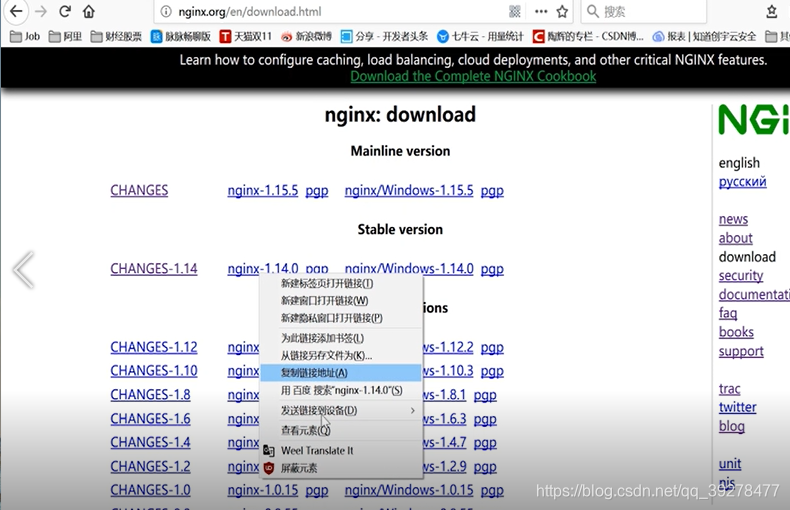Screen dimensions: 790x510
Task: Open the CHANGES-1.2 link
Action: click(x=150, y=467)
